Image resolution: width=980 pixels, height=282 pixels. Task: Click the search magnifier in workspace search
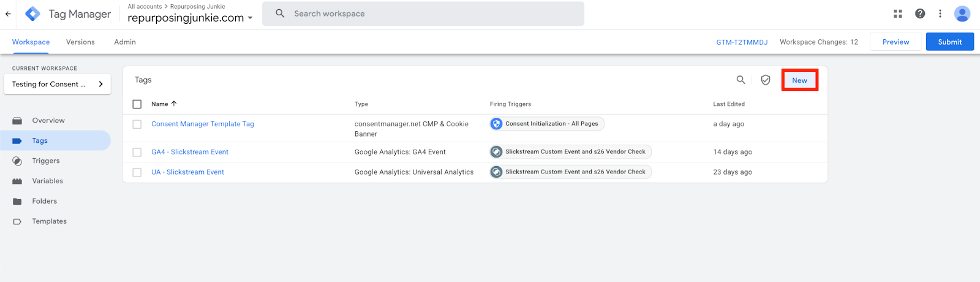pyautogui.click(x=280, y=13)
